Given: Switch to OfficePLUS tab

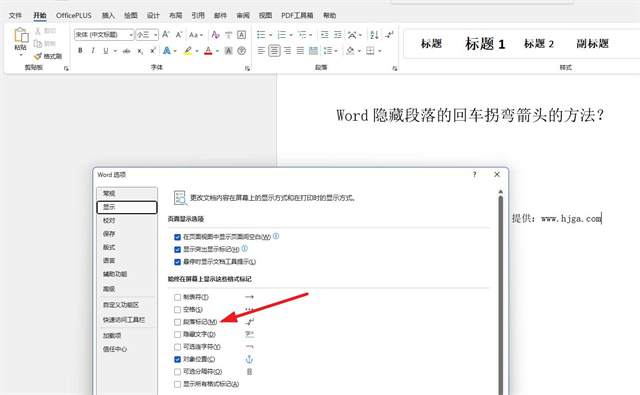Looking at the screenshot, I should [x=74, y=15].
